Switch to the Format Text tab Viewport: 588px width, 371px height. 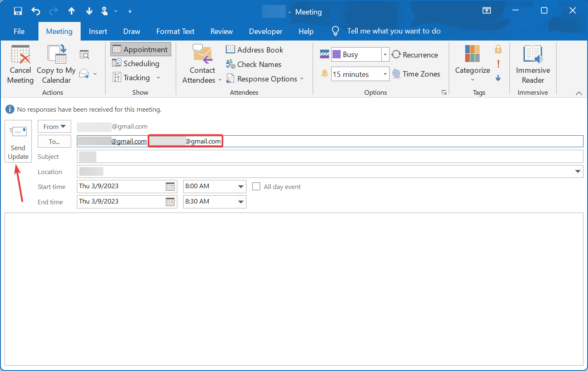pos(175,31)
